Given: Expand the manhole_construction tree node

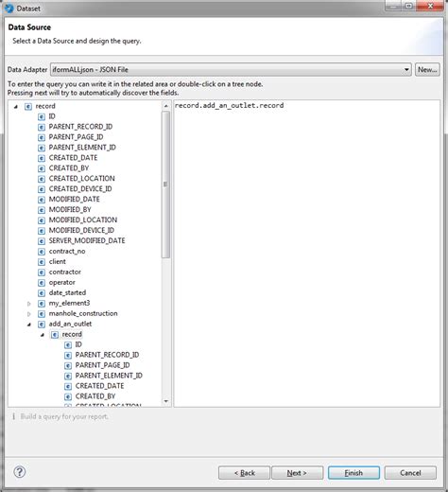Looking at the screenshot, I should tap(29, 314).
